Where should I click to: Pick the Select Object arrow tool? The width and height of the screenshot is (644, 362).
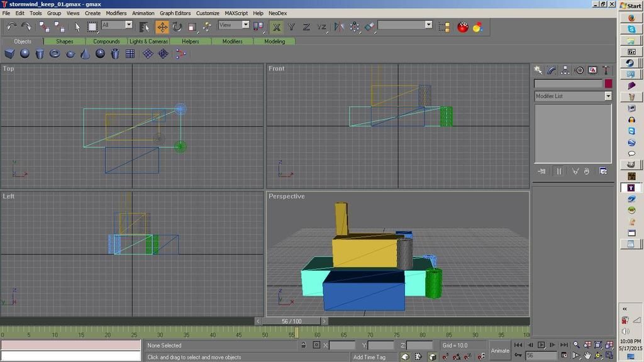pyautogui.click(x=77, y=27)
